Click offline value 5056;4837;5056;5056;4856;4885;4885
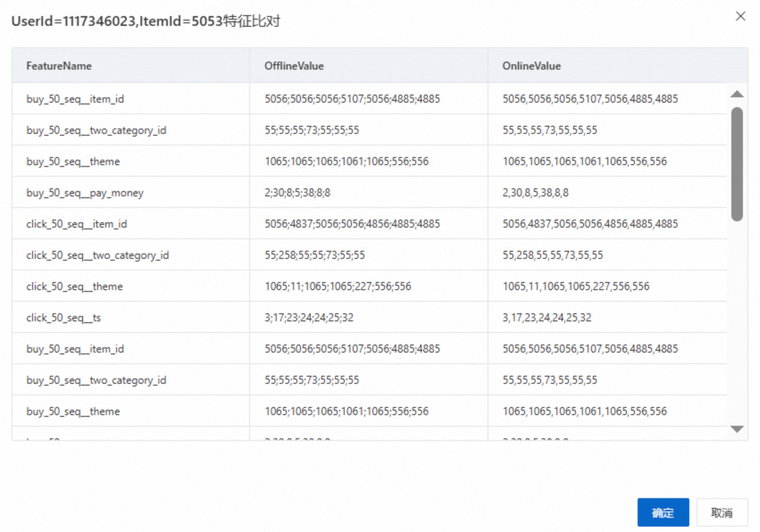The image size is (760, 532). [352, 224]
